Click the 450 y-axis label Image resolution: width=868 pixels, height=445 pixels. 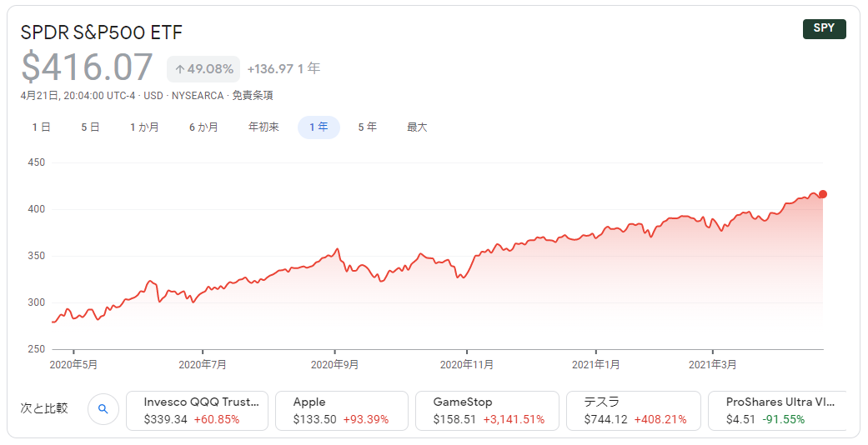tap(37, 162)
